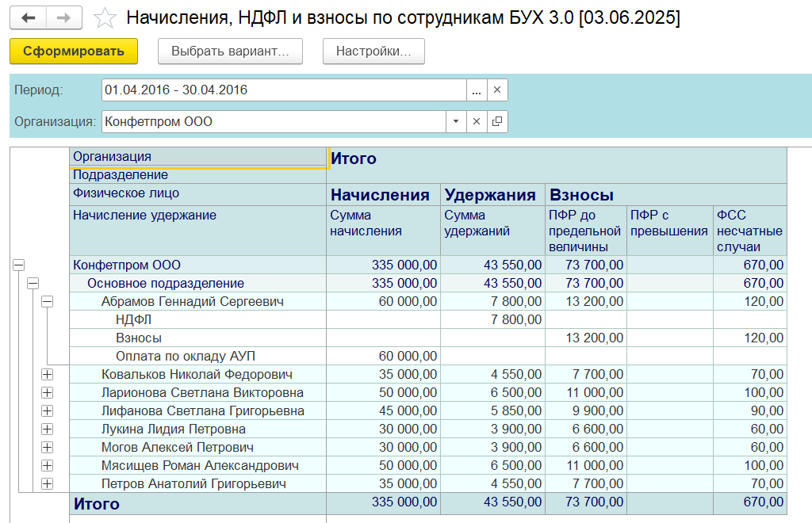Click Сумма удержаний column header
812x523 pixels.
[492, 231]
